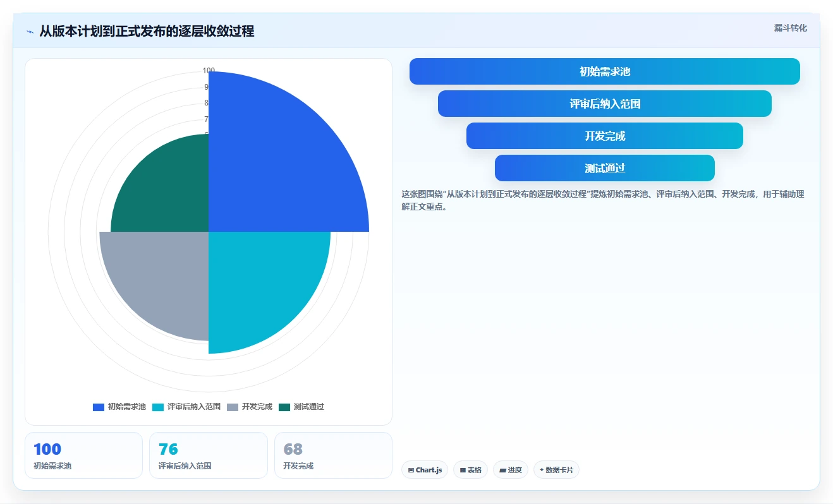Toggle 开发完成 legend gray swatch

click(x=232, y=407)
